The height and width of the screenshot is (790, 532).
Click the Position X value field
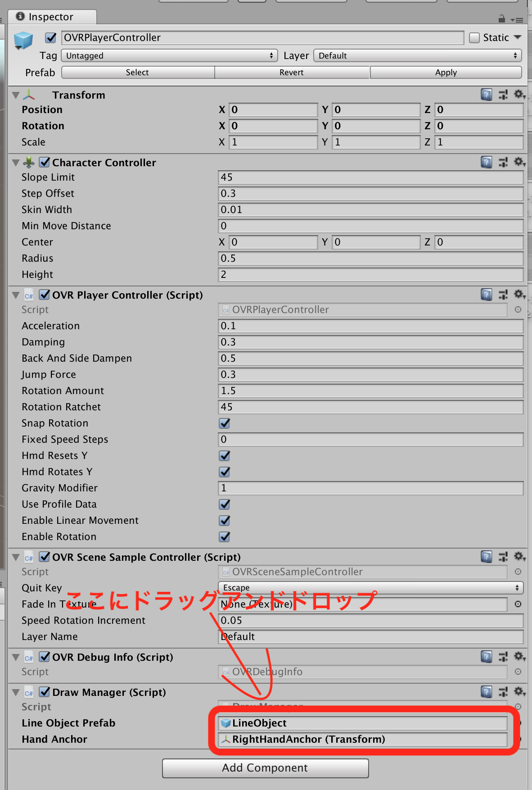click(x=273, y=109)
